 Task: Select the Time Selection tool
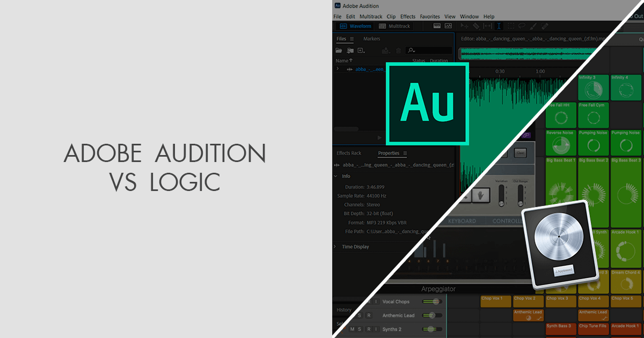499,25
